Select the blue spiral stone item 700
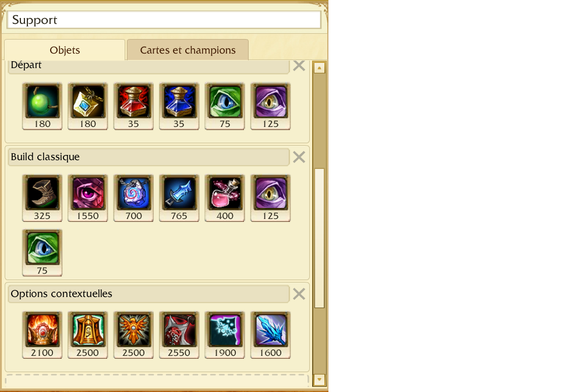The width and height of the screenshot is (587, 392). pos(133,198)
